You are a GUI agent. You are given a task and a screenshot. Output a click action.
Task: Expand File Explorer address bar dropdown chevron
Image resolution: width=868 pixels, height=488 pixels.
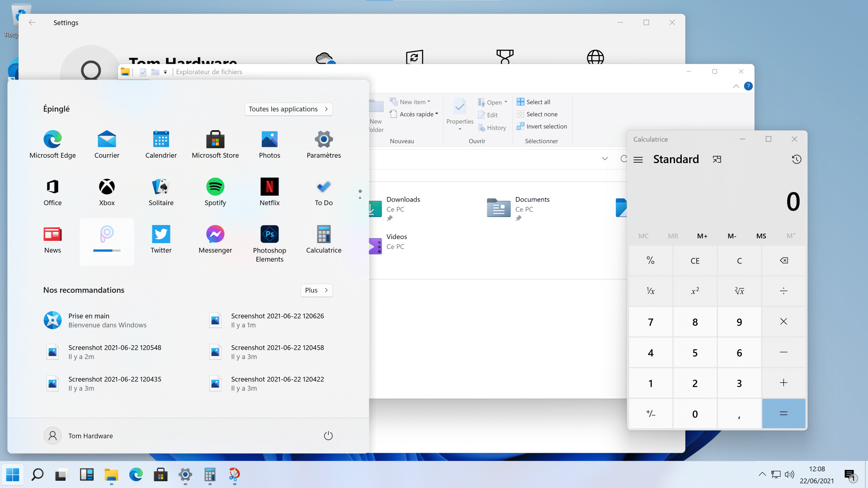(605, 159)
